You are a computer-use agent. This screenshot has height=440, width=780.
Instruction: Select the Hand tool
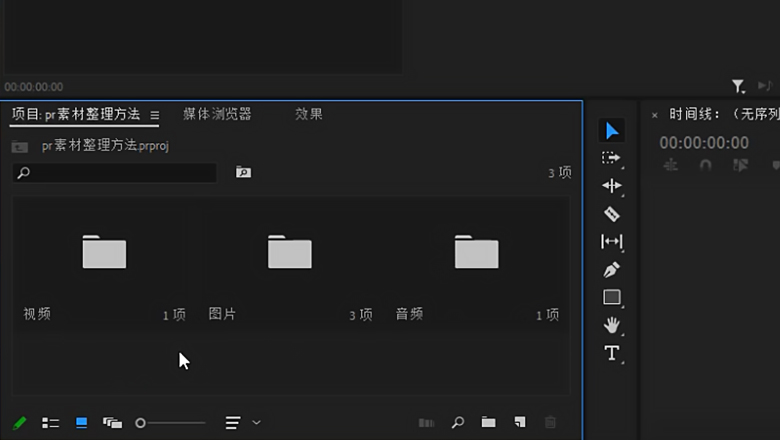click(612, 325)
